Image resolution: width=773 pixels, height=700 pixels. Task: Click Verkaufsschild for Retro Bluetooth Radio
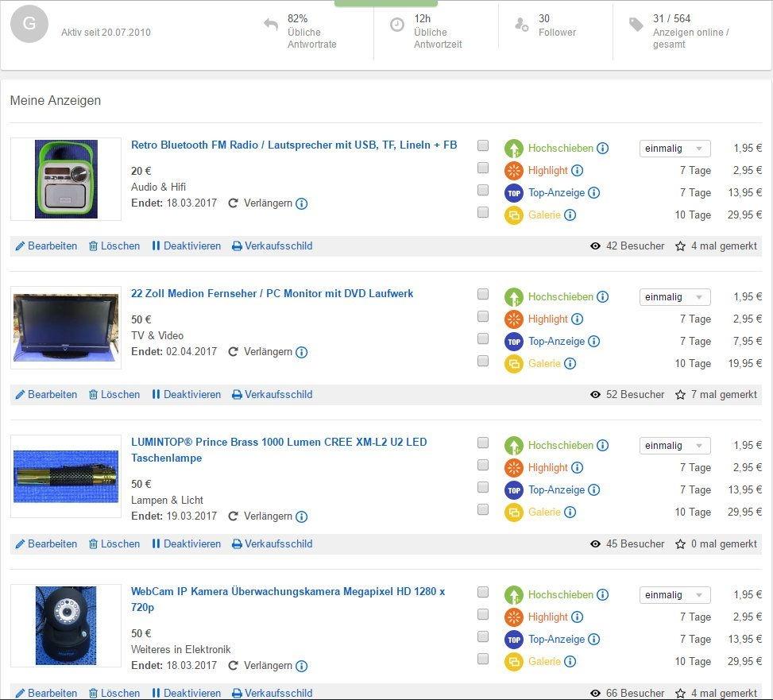(272, 246)
